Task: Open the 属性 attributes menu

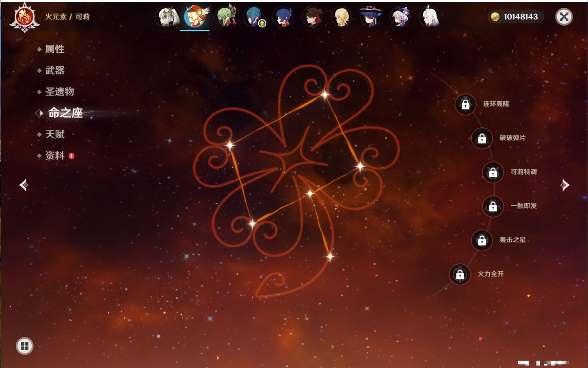Action: (54, 49)
